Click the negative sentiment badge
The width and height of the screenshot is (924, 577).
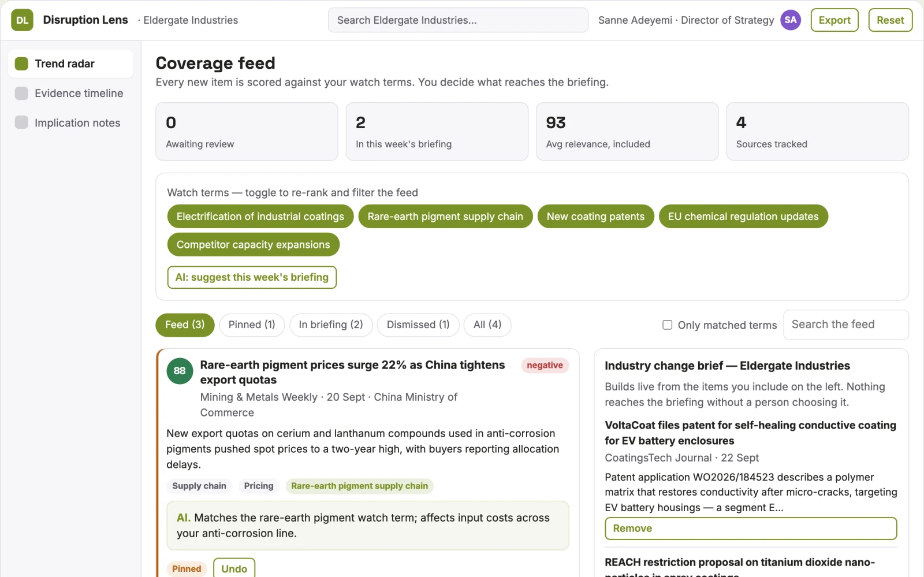coord(545,365)
